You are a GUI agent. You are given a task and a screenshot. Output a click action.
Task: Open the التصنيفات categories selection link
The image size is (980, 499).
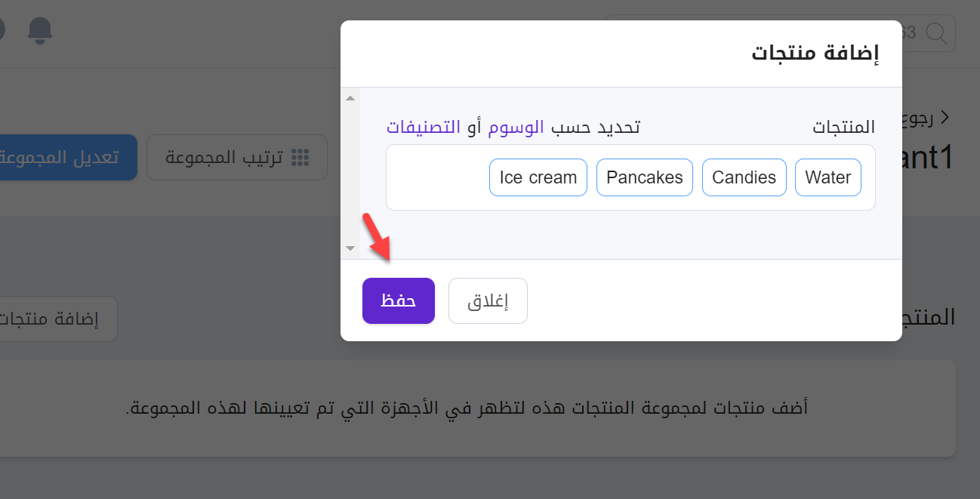click(424, 127)
